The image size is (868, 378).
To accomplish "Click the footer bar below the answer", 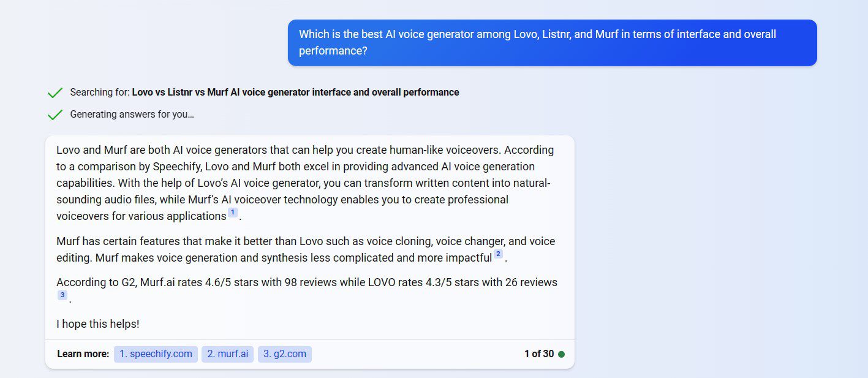I will click(x=309, y=353).
